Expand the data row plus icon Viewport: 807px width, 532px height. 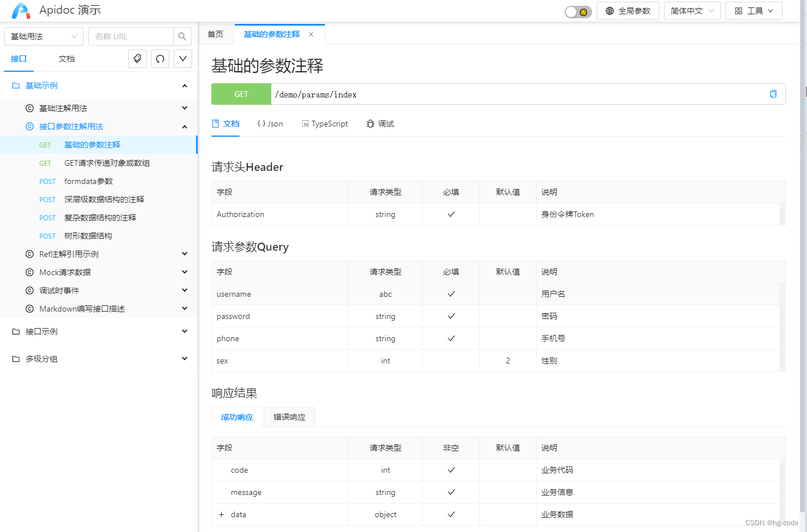(x=222, y=514)
